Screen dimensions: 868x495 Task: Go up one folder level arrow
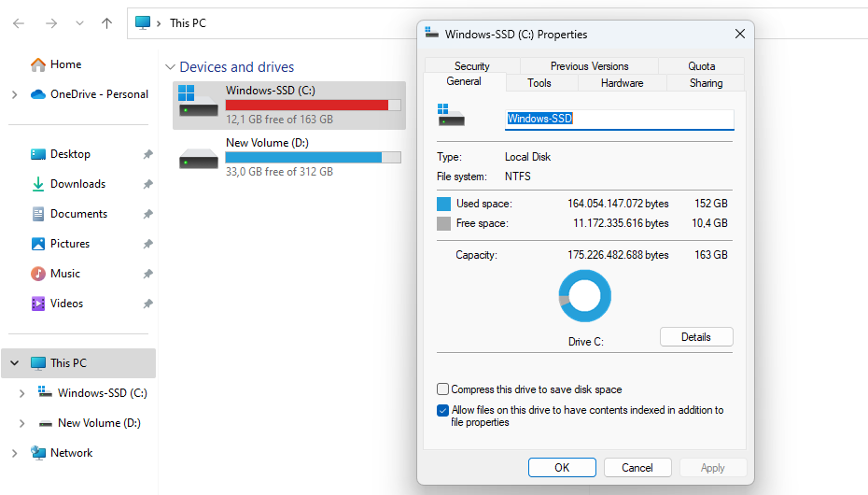coord(106,23)
